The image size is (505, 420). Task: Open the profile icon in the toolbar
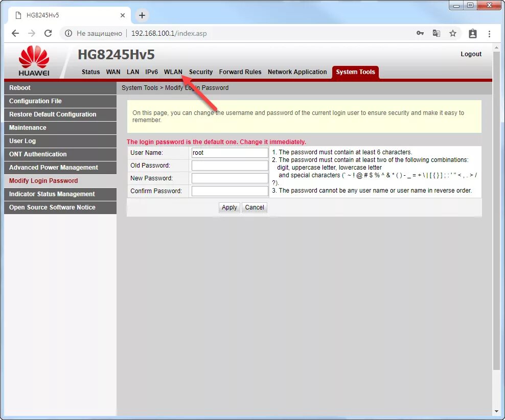[x=472, y=34]
